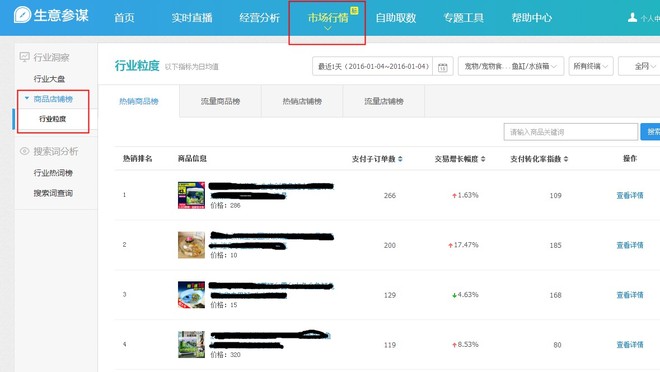Screen dimensions: 660x372
Task: Click the 生意参谋 logo icon
Action: tap(22, 15)
